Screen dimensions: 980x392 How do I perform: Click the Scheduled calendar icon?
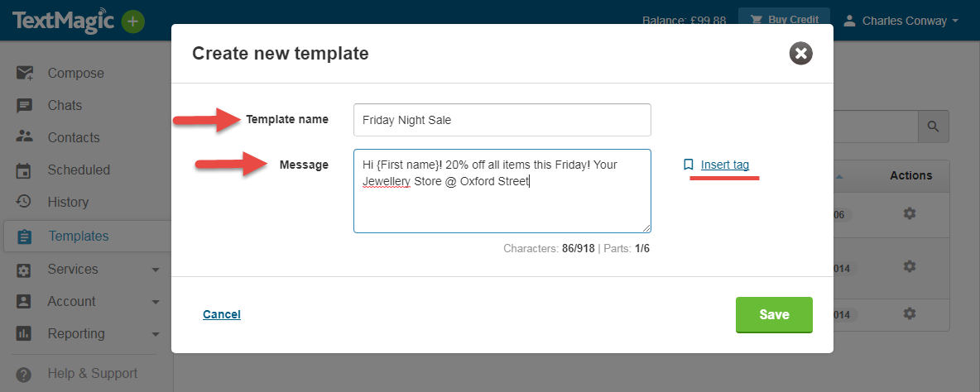[x=25, y=170]
